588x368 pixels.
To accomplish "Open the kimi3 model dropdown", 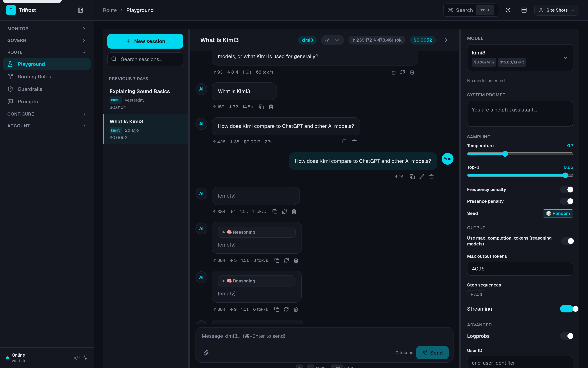I will pos(520,58).
